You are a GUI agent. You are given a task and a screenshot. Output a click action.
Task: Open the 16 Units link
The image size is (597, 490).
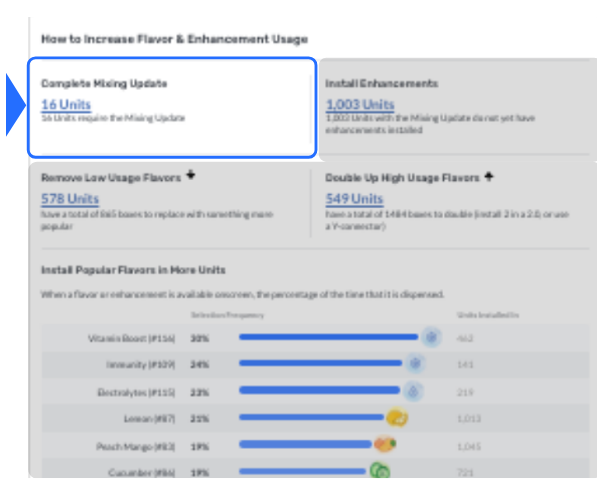pos(66,105)
